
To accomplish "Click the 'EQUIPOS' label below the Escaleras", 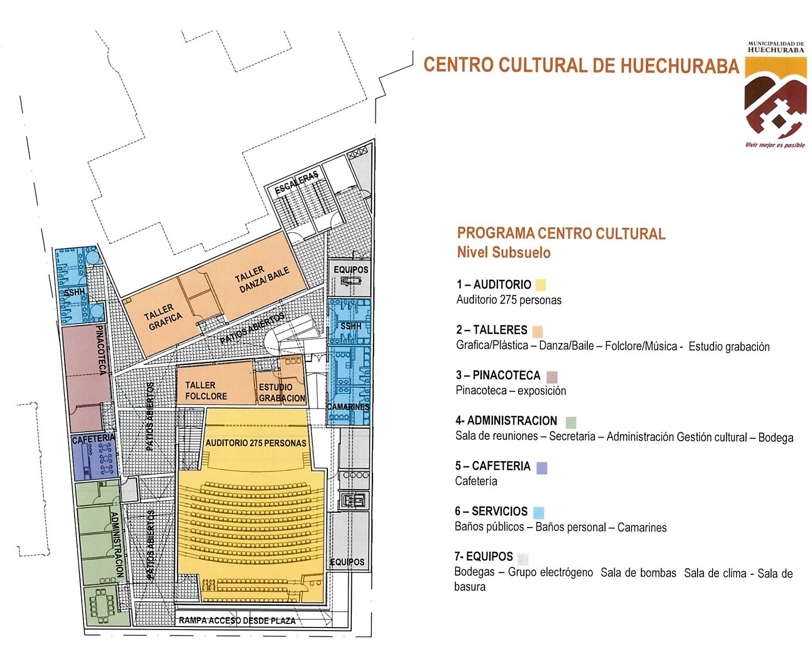I will pos(351,270).
